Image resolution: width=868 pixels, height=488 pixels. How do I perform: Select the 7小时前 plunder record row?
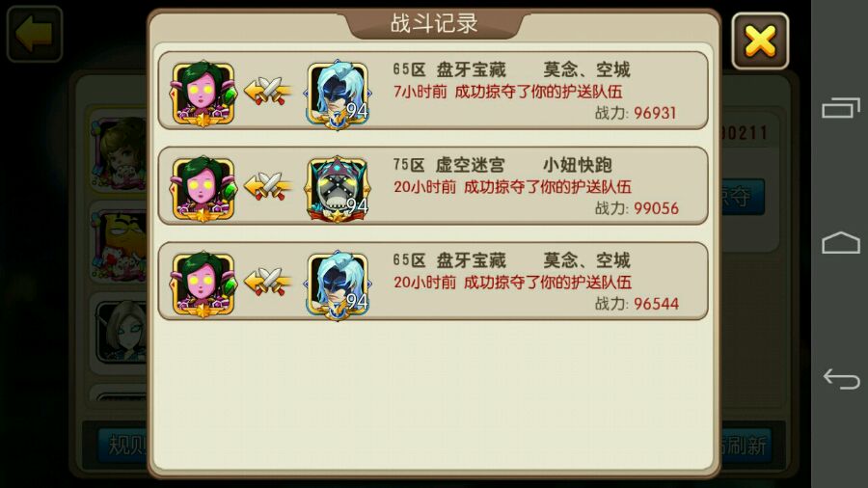click(x=433, y=91)
